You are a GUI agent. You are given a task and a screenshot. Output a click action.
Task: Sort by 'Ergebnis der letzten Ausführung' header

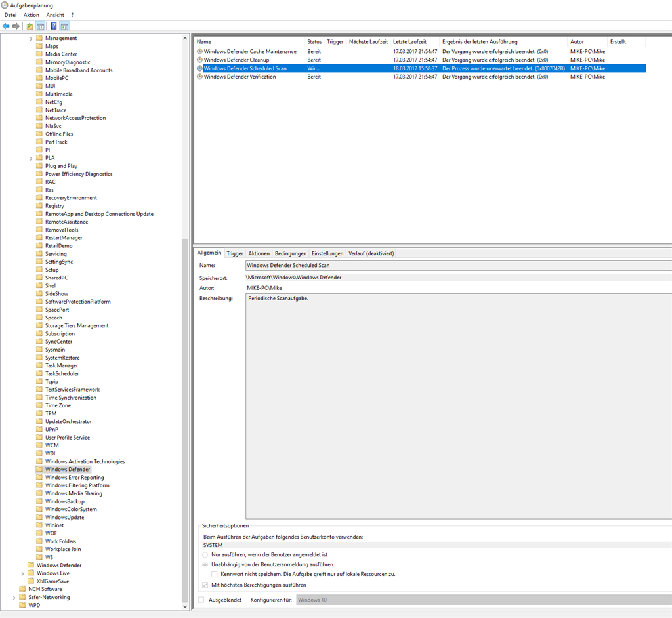(503, 41)
